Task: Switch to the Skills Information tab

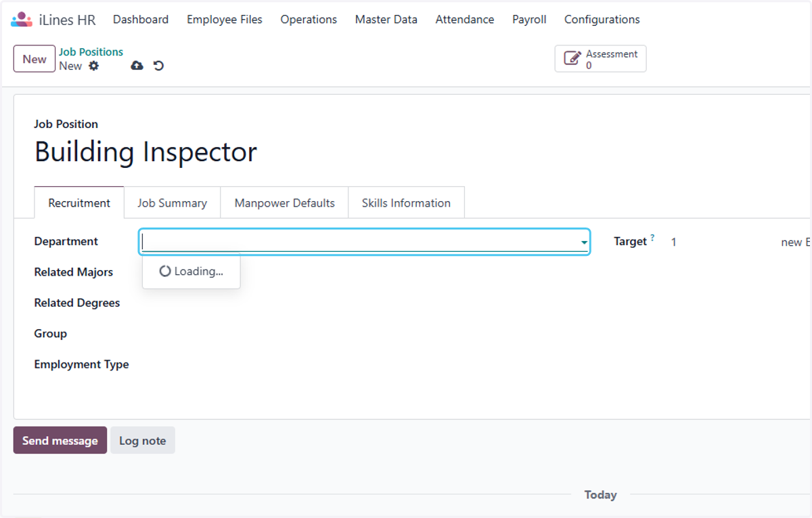Action: pyautogui.click(x=406, y=202)
